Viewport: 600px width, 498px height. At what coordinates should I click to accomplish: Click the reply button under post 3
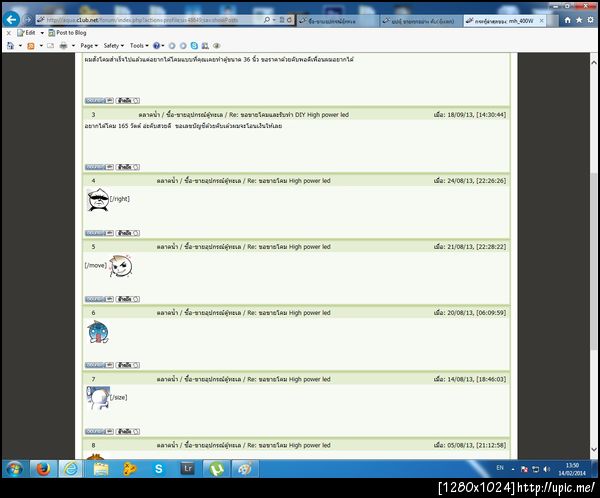click(99, 167)
